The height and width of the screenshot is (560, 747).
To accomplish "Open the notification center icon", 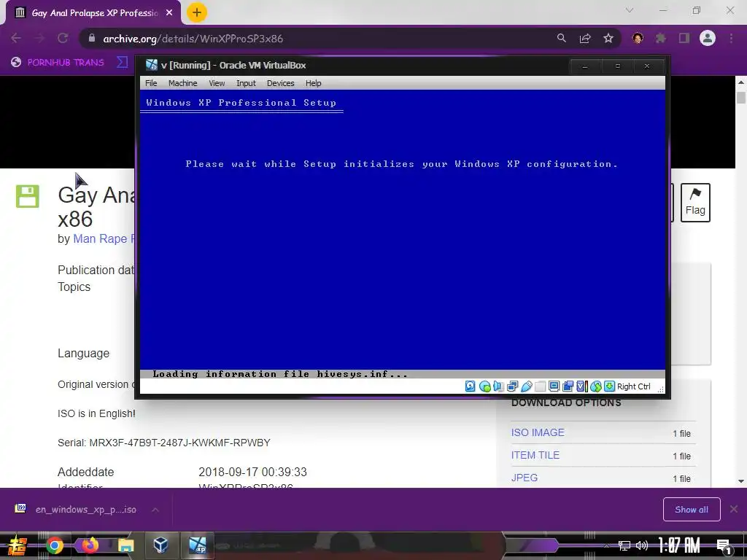I will pyautogui.click(x=724, y=547).
